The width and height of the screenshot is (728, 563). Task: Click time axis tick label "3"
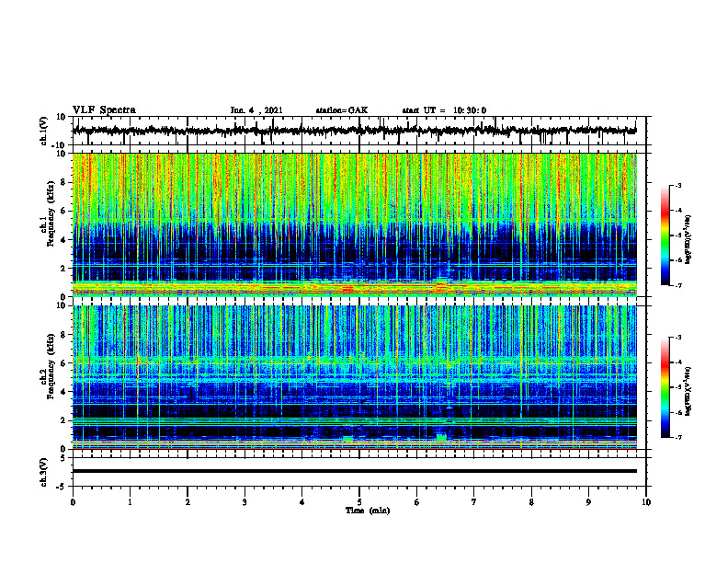click(245, 502)
